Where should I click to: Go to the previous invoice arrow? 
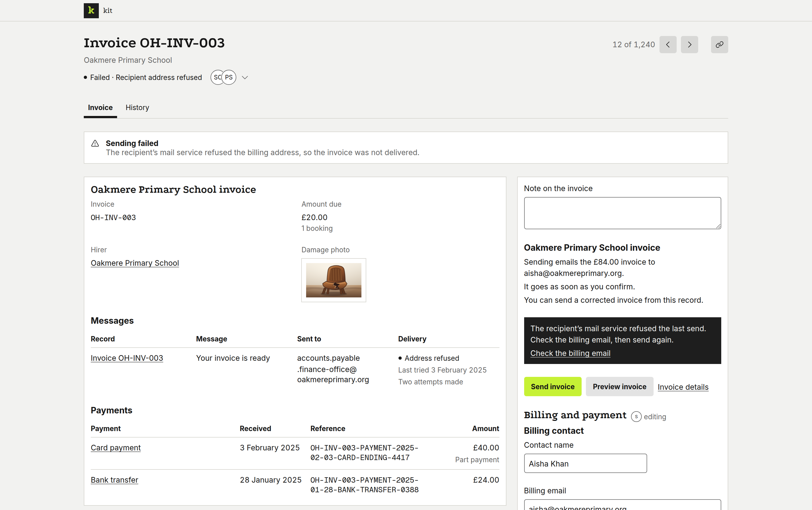coord(668,45)
